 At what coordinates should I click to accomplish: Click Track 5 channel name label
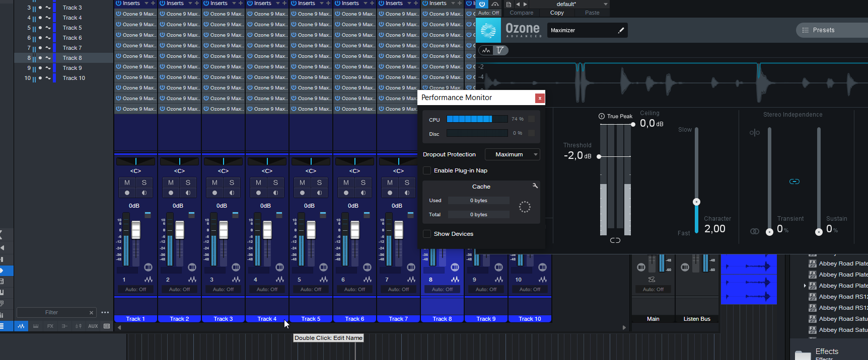311,319
